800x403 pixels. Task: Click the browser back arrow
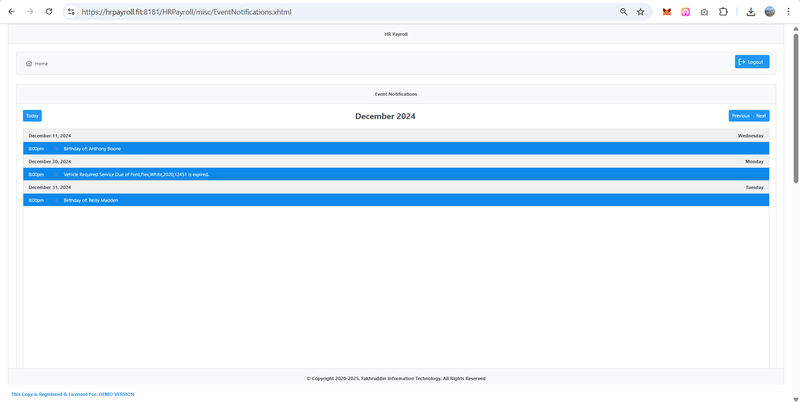tap(12, 12)
